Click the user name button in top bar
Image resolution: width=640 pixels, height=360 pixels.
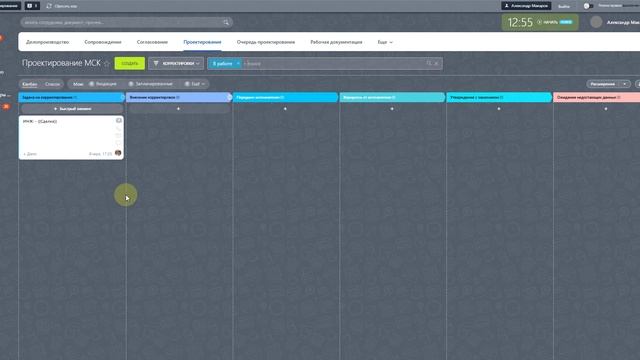coord(526,6)
